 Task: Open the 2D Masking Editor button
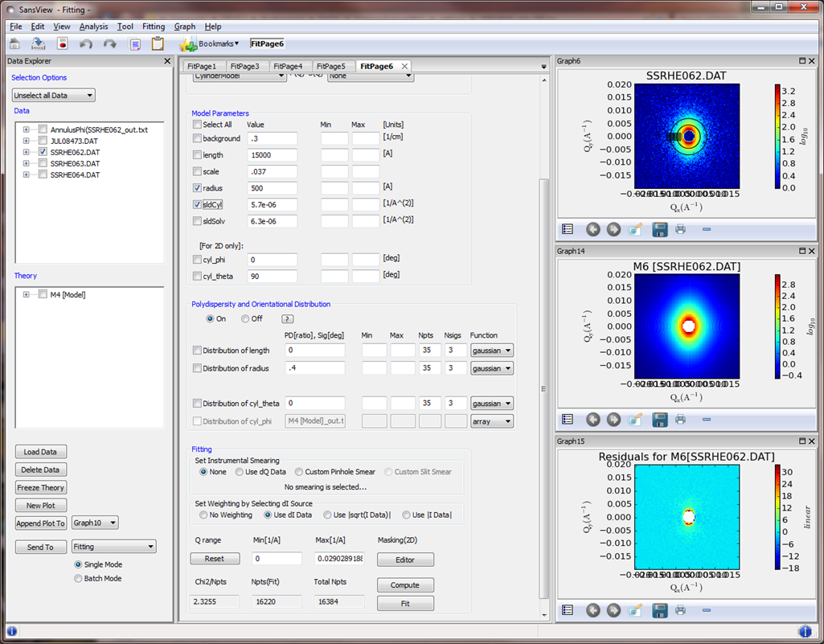(x=405, y=560)
